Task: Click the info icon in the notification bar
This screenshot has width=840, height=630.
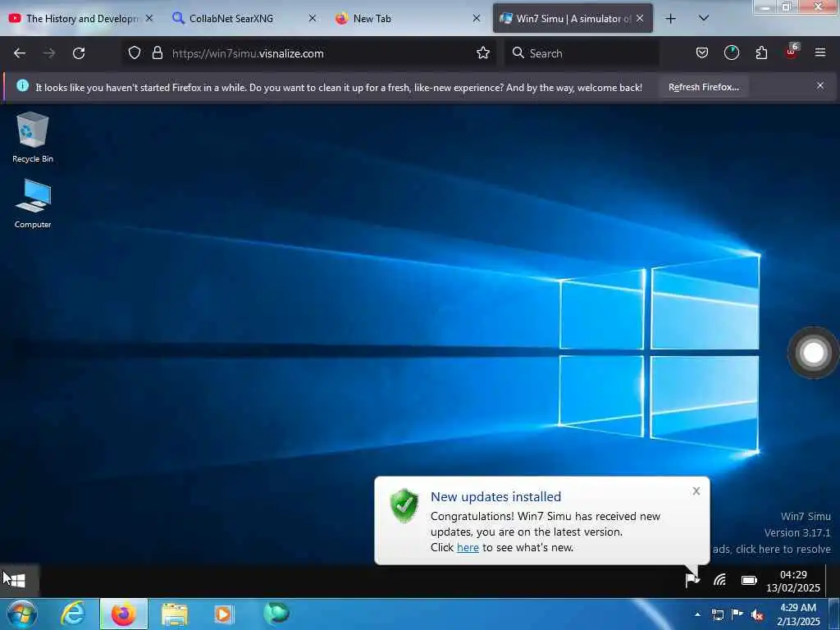Action: pos(22,85)
